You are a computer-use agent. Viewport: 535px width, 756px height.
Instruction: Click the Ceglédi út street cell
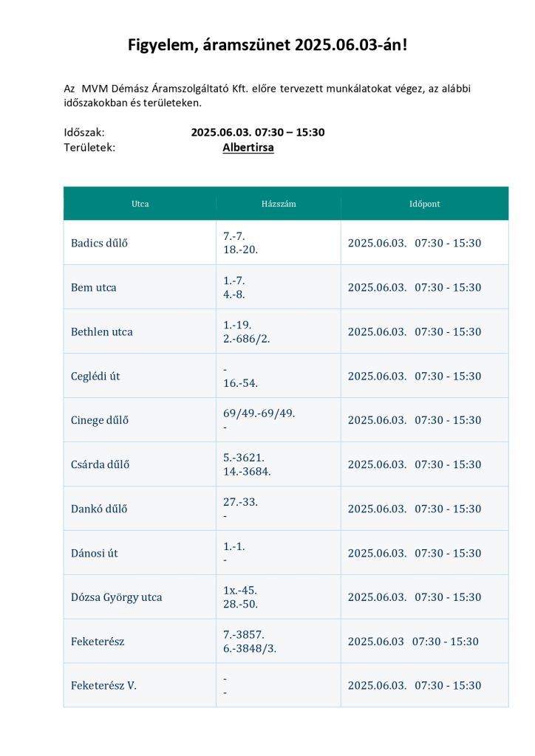(x=95, y=376)
